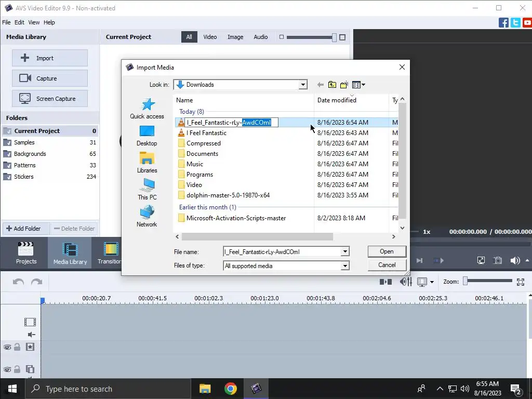Open This PC in the places bar
This screenshot has width=532, height=399.
(147, 190)
